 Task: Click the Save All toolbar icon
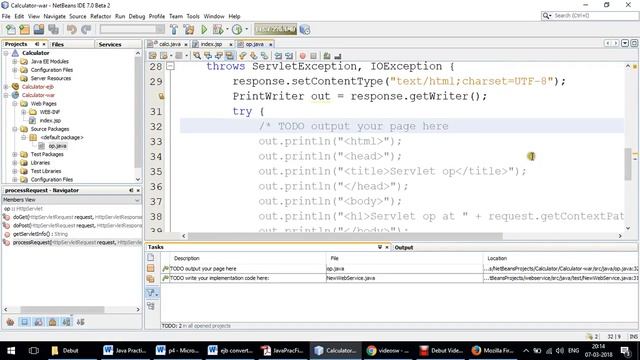(x=53, y=29)
